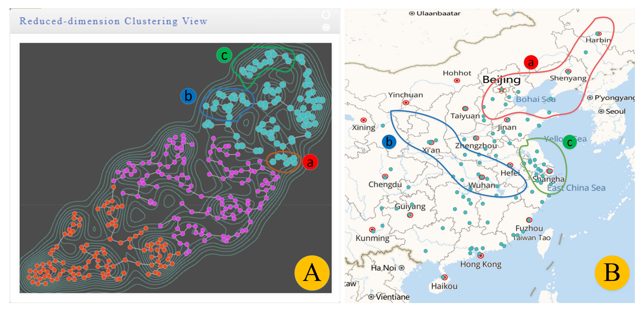Click the Beijing star marker

click(502, 90)
